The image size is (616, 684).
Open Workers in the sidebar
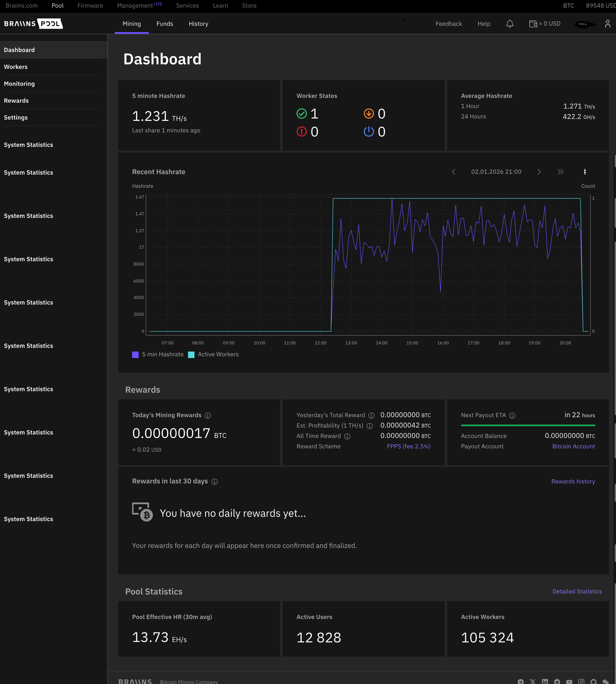16,67
